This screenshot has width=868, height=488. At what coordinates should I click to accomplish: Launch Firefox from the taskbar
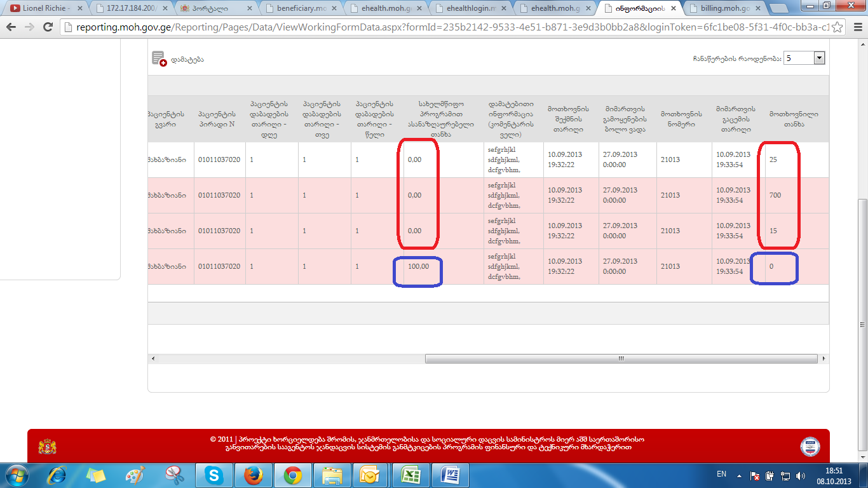point(253,475)
